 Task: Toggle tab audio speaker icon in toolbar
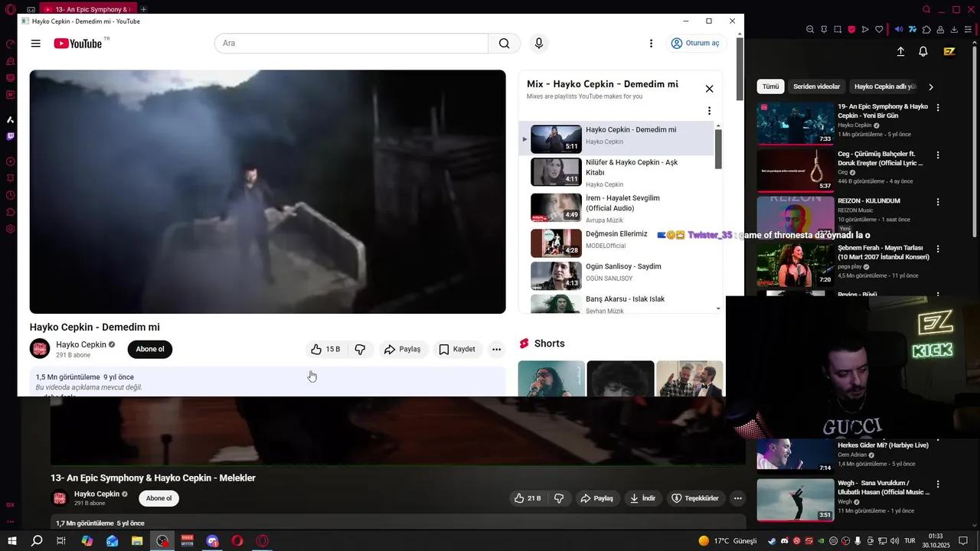(x=899, y=29)
